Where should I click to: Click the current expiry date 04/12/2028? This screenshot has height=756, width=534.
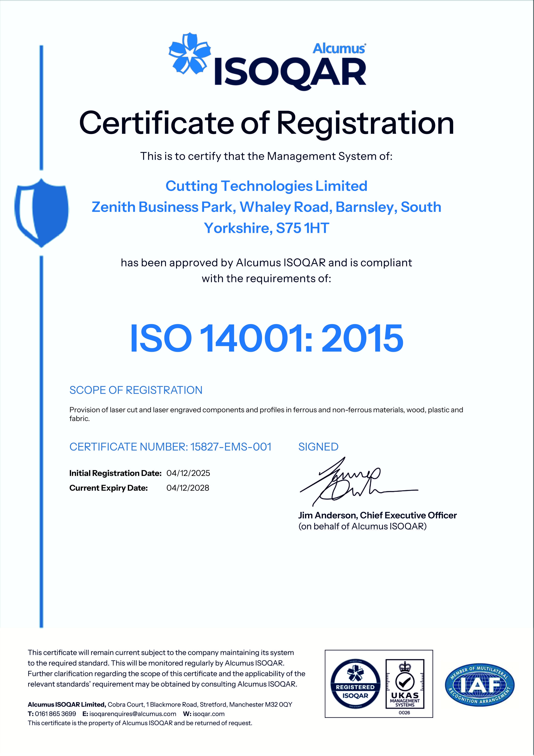point(188,488)
